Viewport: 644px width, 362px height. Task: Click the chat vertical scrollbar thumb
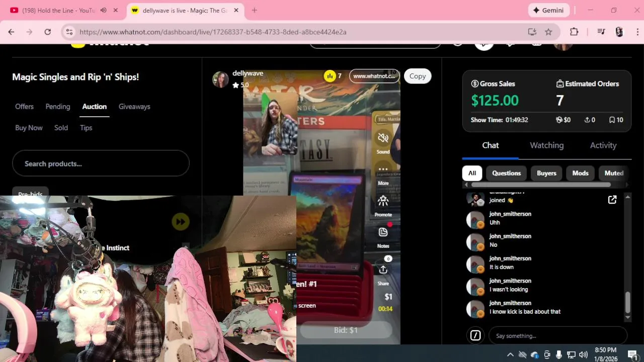[x=627, y=302]
